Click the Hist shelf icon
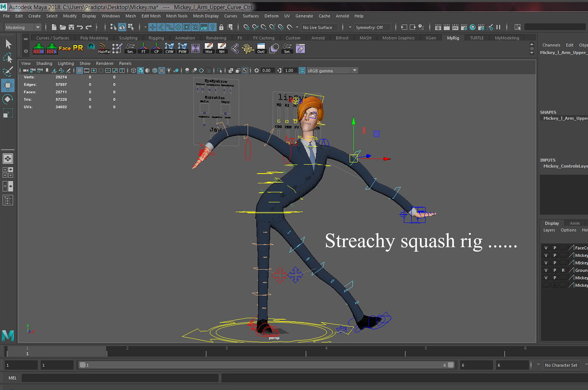588x390 pixels. pyautogui.click(x=209, y=48)
